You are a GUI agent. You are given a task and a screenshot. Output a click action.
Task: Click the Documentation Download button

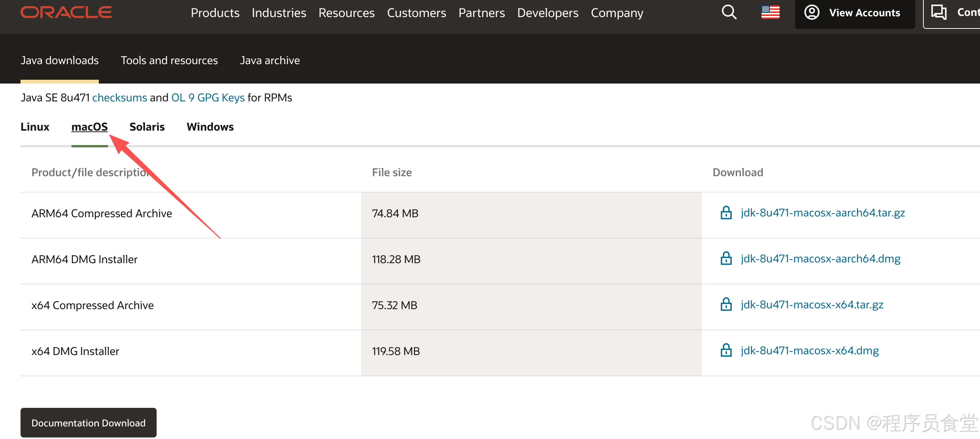[88, 423]
